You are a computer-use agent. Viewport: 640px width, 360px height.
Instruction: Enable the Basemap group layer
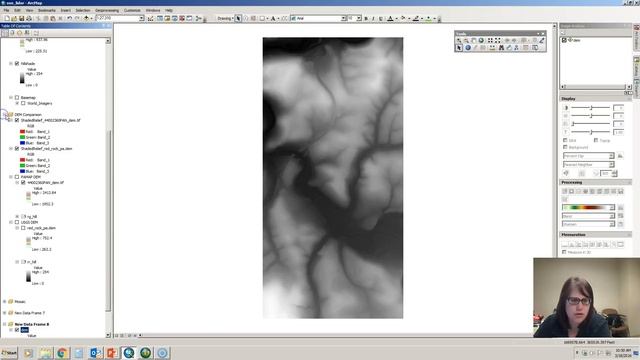pos(17,98)
